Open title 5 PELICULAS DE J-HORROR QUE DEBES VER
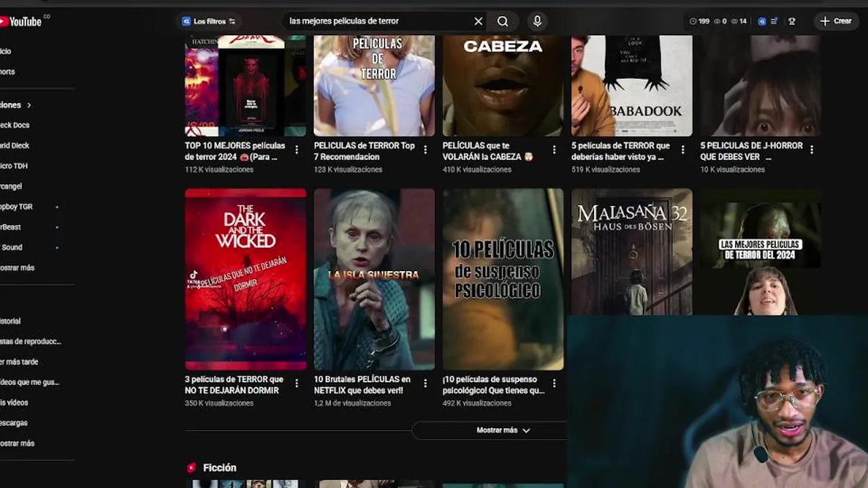The height and width of the screenshot is (488, 868). click(751, 151)
